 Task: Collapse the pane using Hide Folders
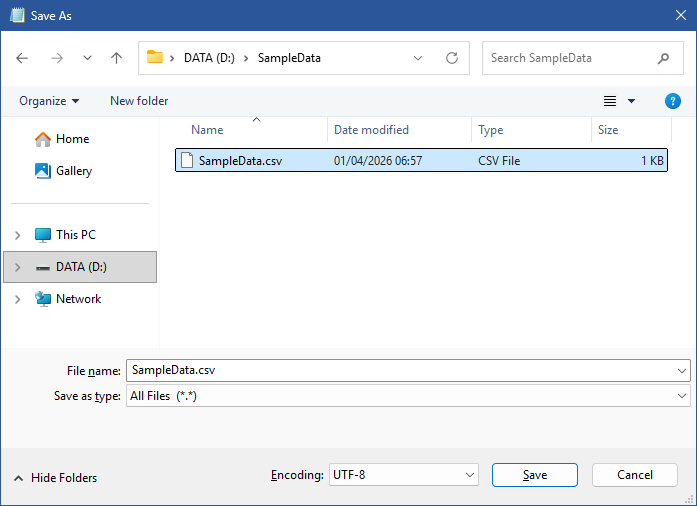(56, 478)
